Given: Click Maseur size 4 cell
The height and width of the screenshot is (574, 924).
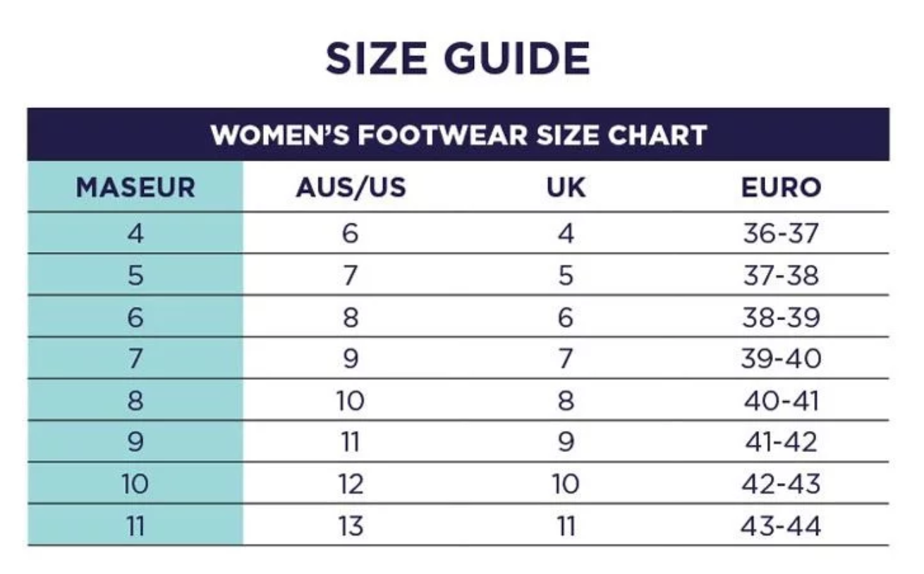Looking at the screenshot, I should point(135,233).
